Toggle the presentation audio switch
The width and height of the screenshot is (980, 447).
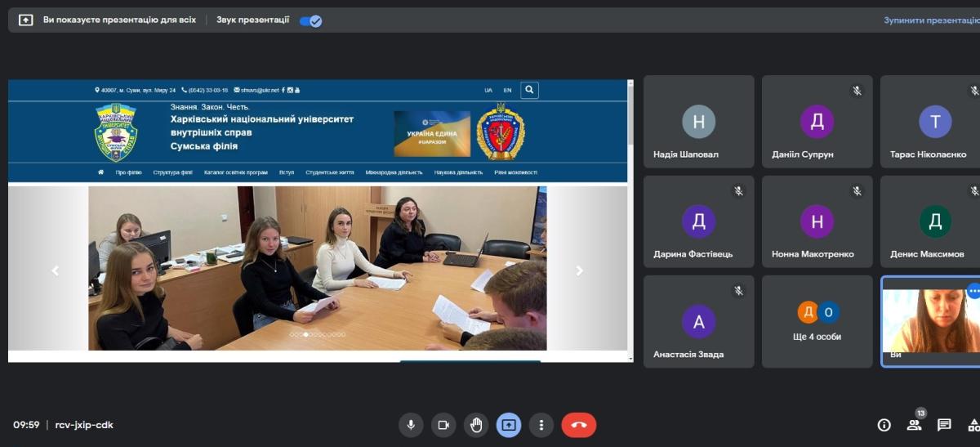[310, 20]
